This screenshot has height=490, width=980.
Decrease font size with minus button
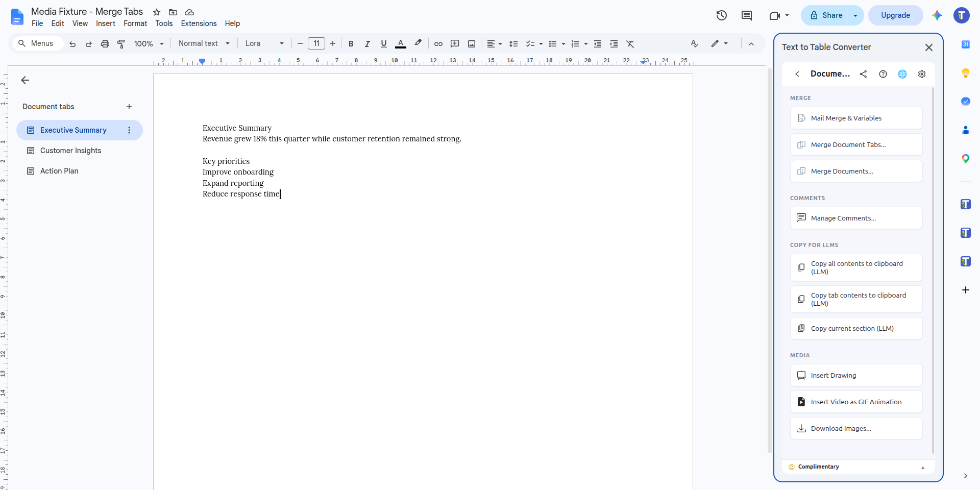(300, 44)
